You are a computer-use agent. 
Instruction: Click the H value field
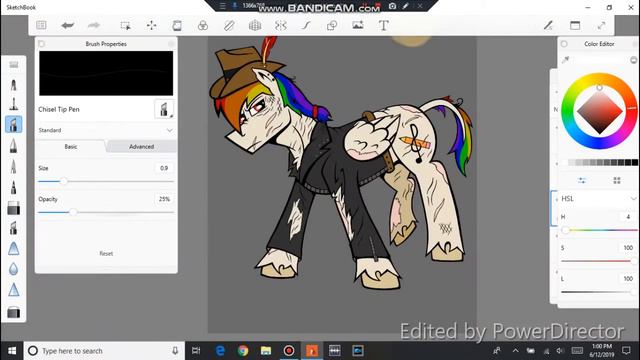point(628,217)
